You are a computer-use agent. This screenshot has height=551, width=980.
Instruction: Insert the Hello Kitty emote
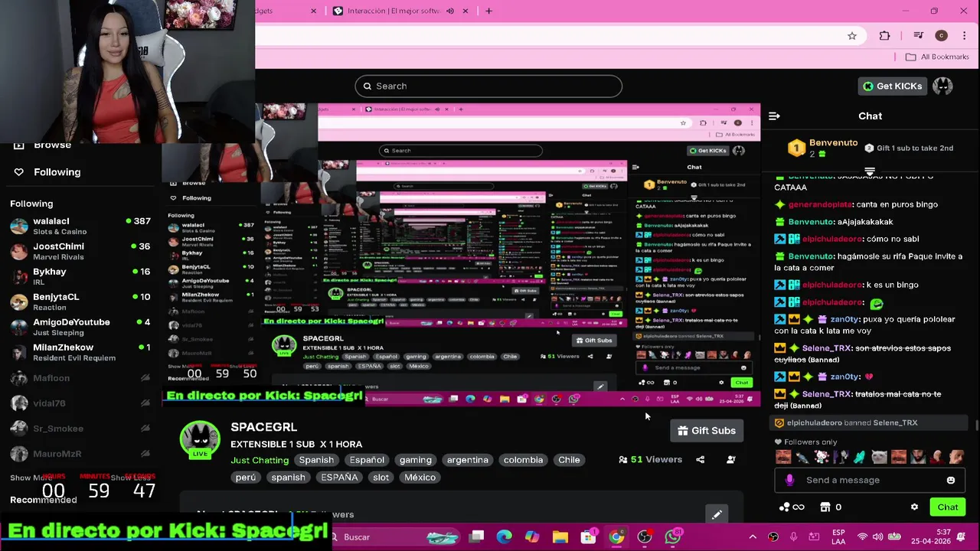822,458
